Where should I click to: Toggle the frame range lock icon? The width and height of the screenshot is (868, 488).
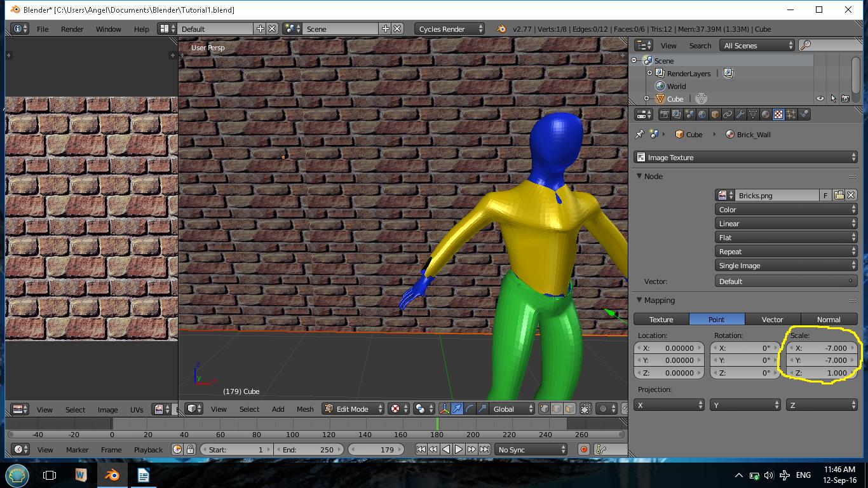[190, 450]
